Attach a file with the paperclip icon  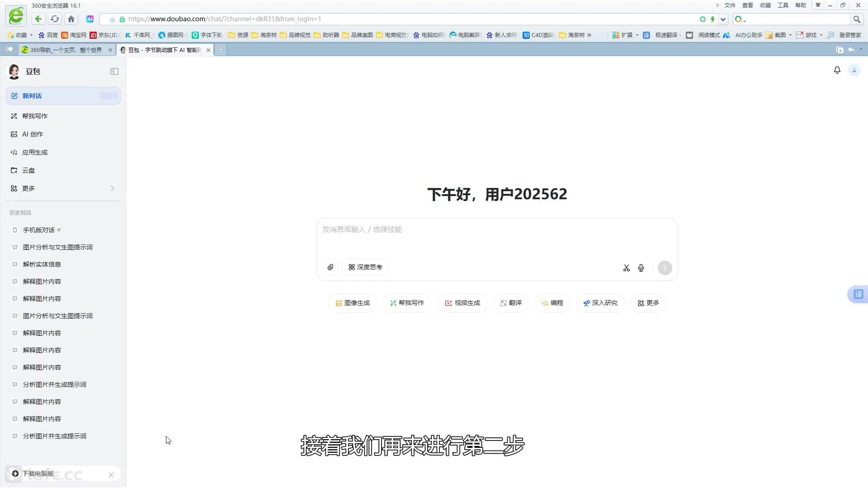pos(330,267)
